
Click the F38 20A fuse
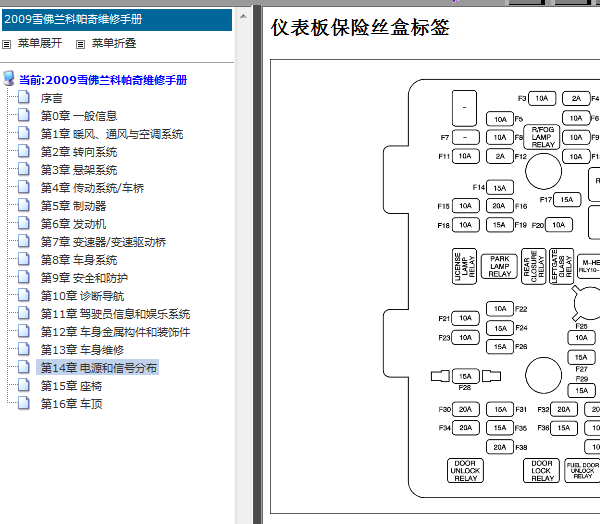pos(500,447)
